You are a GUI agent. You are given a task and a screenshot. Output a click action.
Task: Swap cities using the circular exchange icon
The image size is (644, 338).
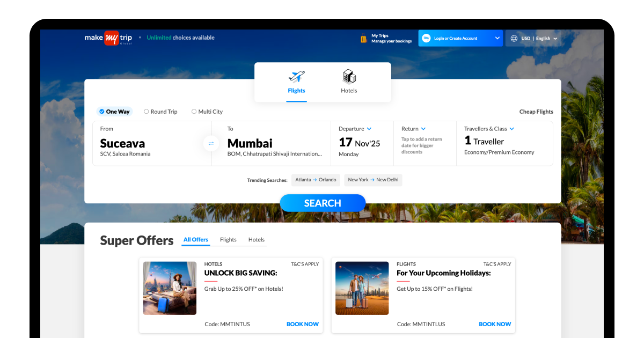pyautogui.click(x=211, y=143)
